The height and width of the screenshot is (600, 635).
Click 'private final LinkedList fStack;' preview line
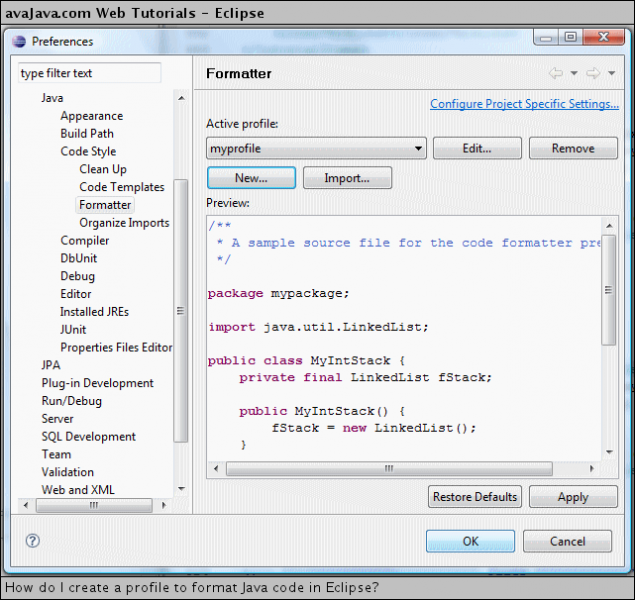click(365, 377)
